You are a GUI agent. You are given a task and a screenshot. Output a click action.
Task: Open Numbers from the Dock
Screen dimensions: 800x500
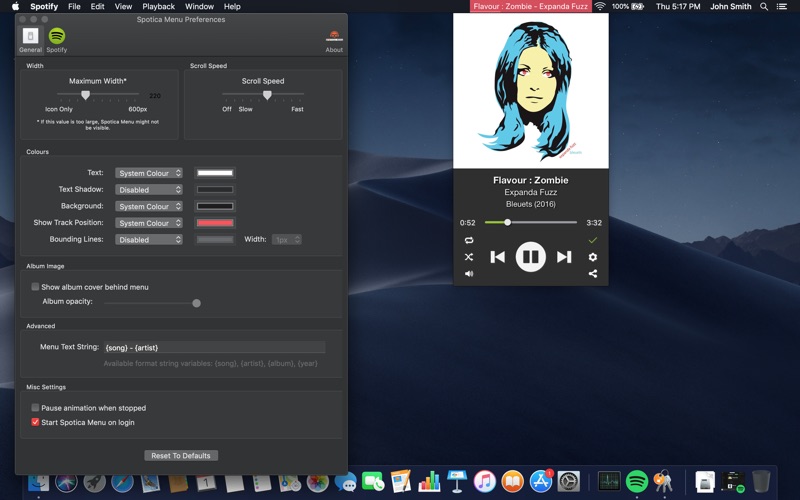click(x=429, y=481)
